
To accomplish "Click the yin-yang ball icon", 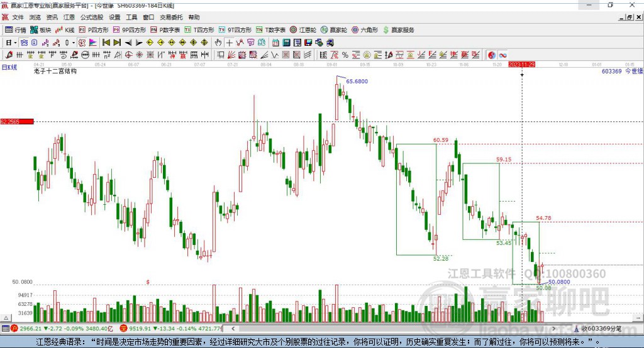I will click(492, 55).
